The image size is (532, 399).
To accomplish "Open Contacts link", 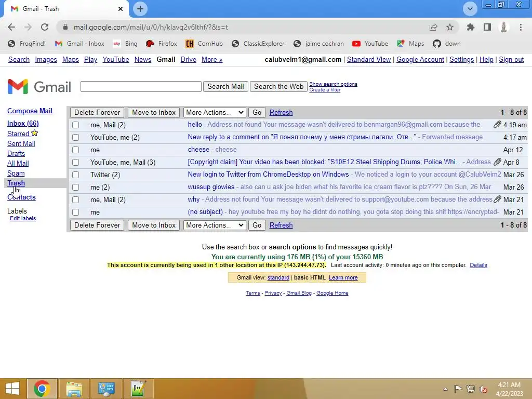I will (21, 197).
